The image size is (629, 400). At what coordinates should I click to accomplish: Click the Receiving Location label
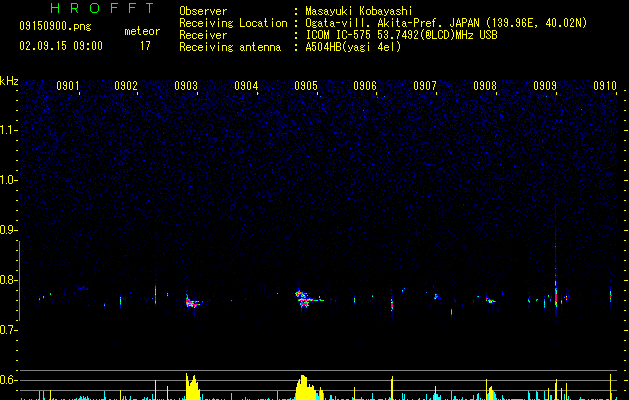[233, 23]
